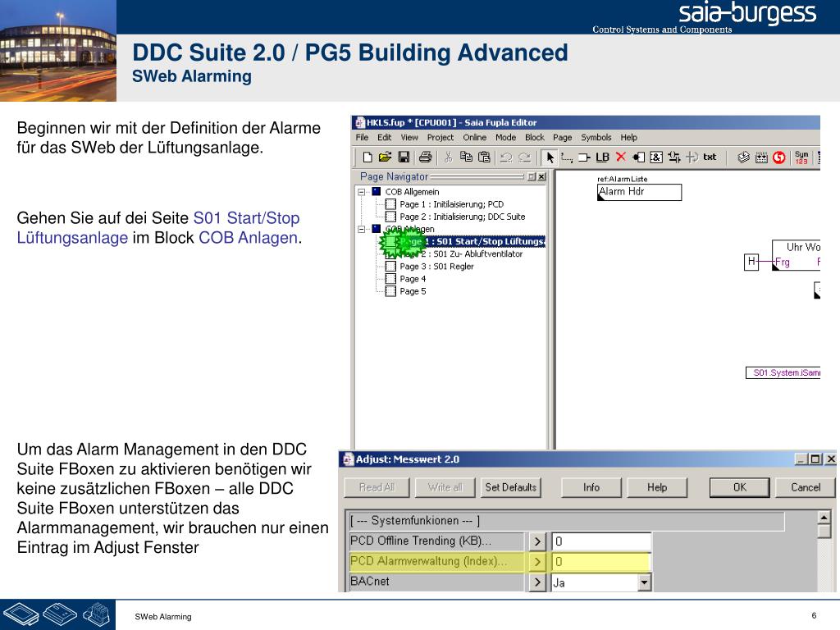Screen dimensions: 840x630
Task: Click the Write all button
Action: (445, 487)
